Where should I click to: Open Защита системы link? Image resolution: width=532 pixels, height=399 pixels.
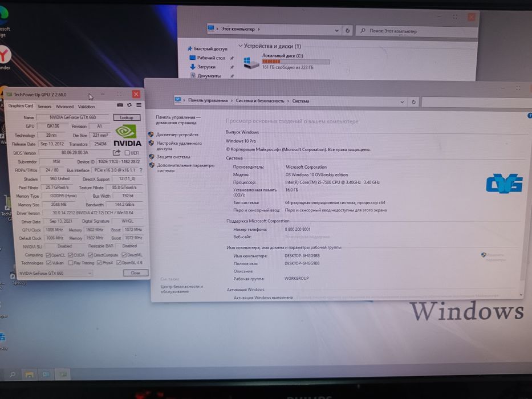173,157
